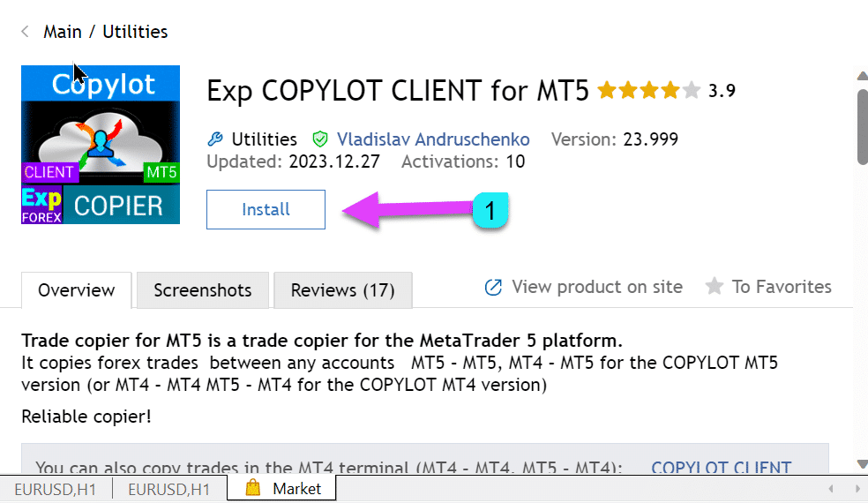The width and height of the screenshot is (868, 503).
Task: Select the first EURUSD,H1 chart tab
Action: click(x=55, y=488)
